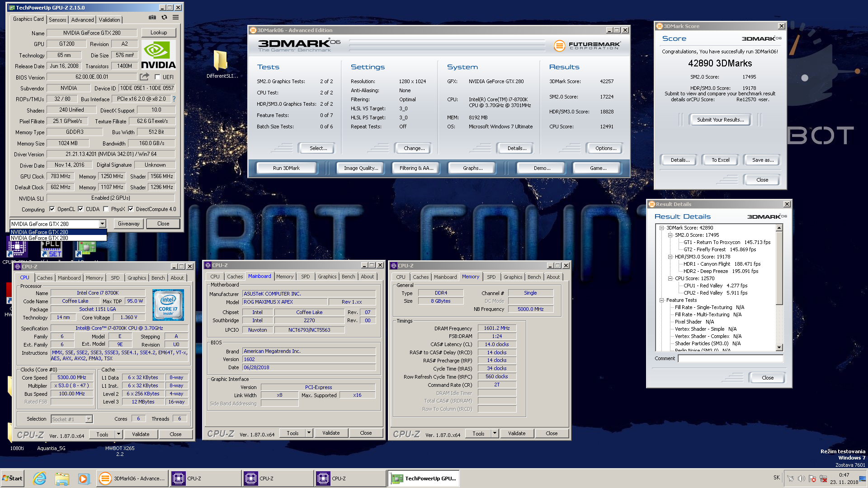Open Tools dropdown arrow in CPU-Z CPU window
The width and height of the screenshot is (868, 488).
(118, 434)
